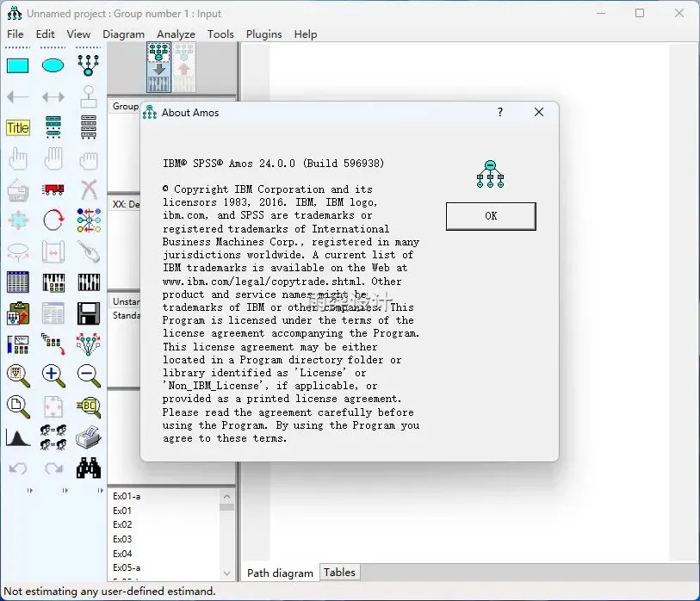Viewport: 700px width, 601px height.
Task: Select the draw observed variables rectangle tool
Action: pos(18,65)
